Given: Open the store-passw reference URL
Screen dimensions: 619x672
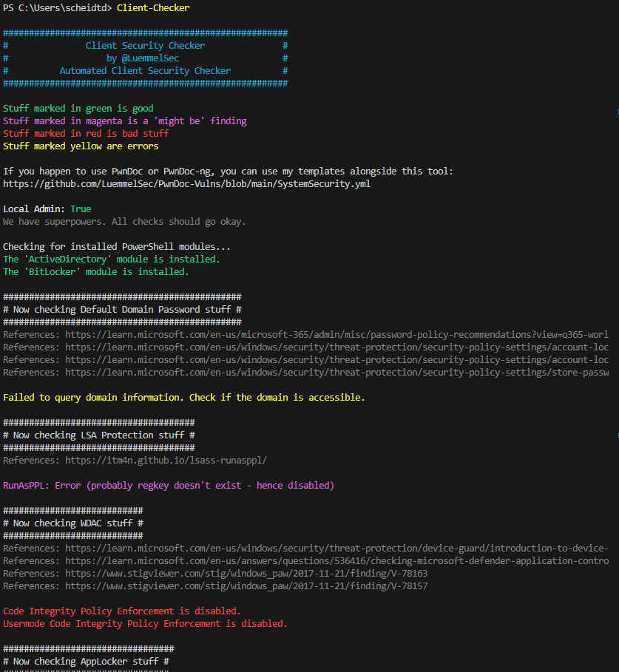Looking at the screenshot, I should coord(337,373).
